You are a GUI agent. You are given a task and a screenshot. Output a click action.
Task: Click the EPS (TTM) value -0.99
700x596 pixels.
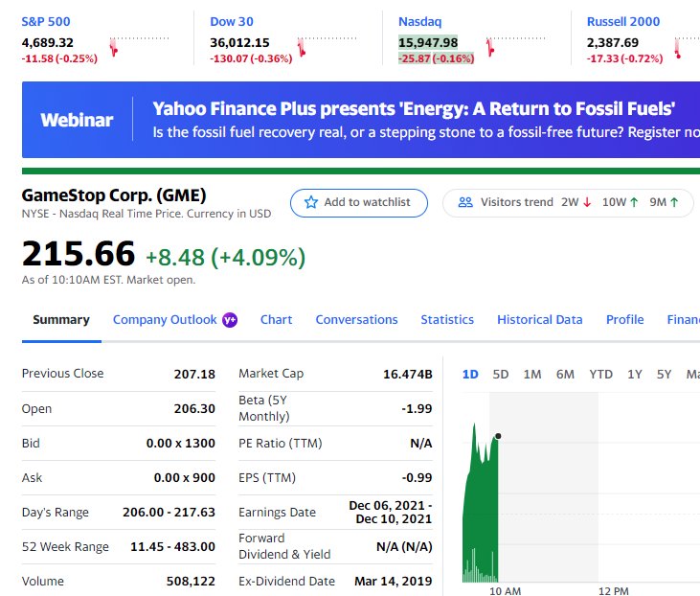pyautogui.click(x=417, y=477)
